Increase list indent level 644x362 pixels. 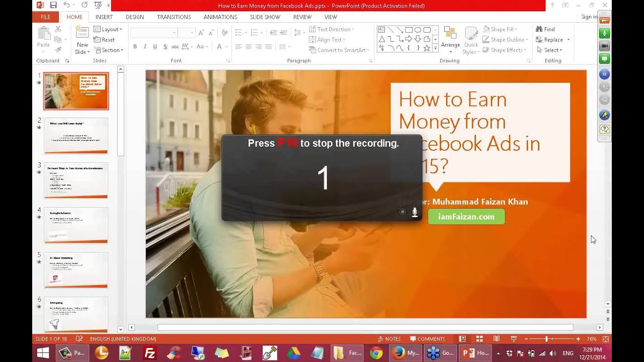pos(284,33)
